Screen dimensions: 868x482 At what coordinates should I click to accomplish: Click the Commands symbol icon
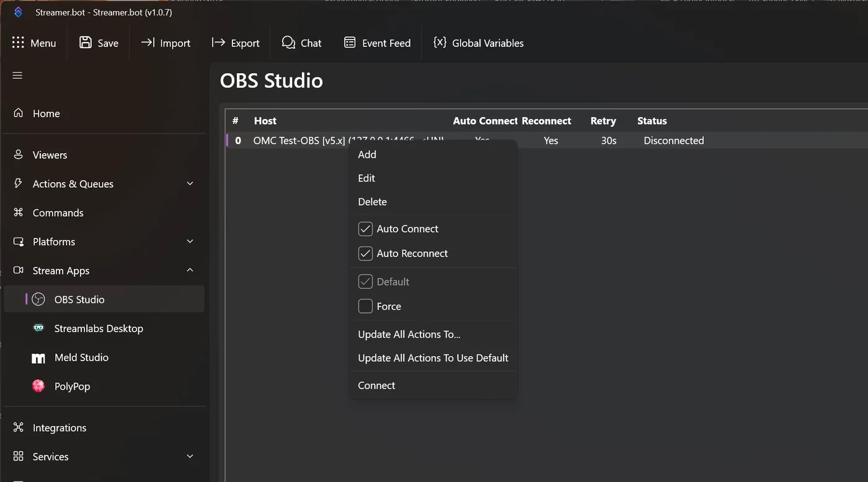(19, 213)
